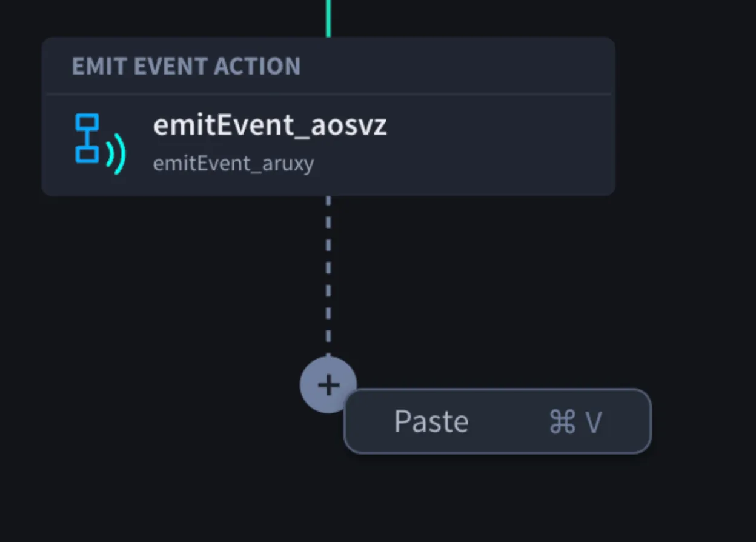Click the dashed connector below the node
Screen dimensions: 756x542
click(x=328, y=276)
